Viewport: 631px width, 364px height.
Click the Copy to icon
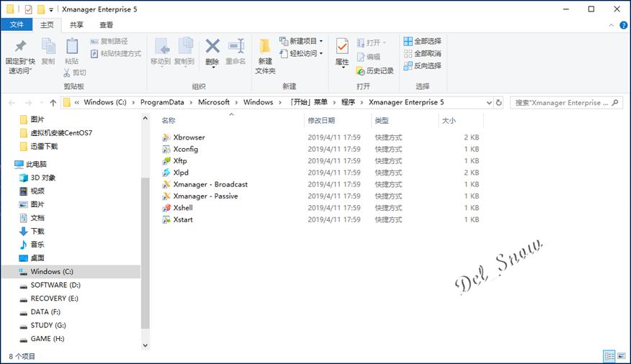184,47
